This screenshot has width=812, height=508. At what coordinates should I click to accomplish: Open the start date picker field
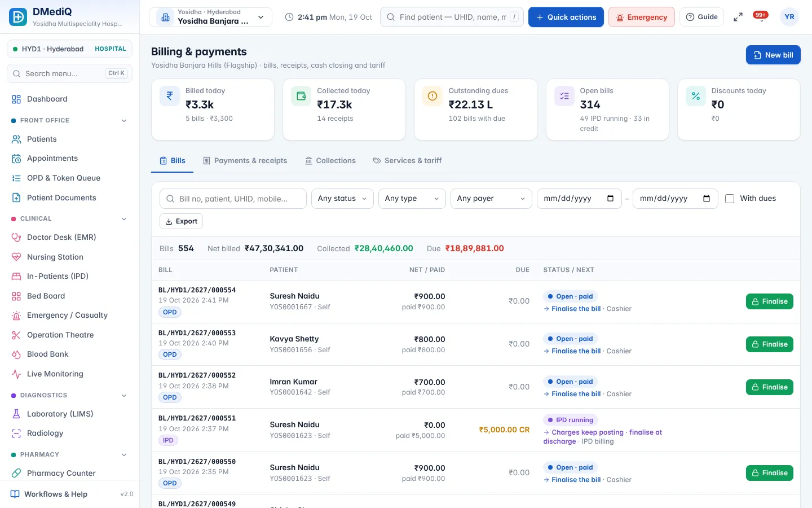(x=579, y=199)
